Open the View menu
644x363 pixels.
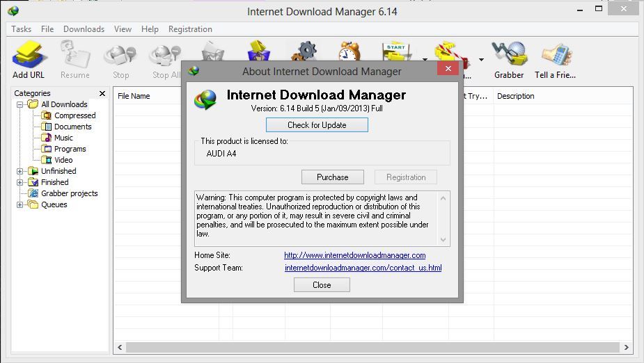pyautogui.click(x=123, y=29)
